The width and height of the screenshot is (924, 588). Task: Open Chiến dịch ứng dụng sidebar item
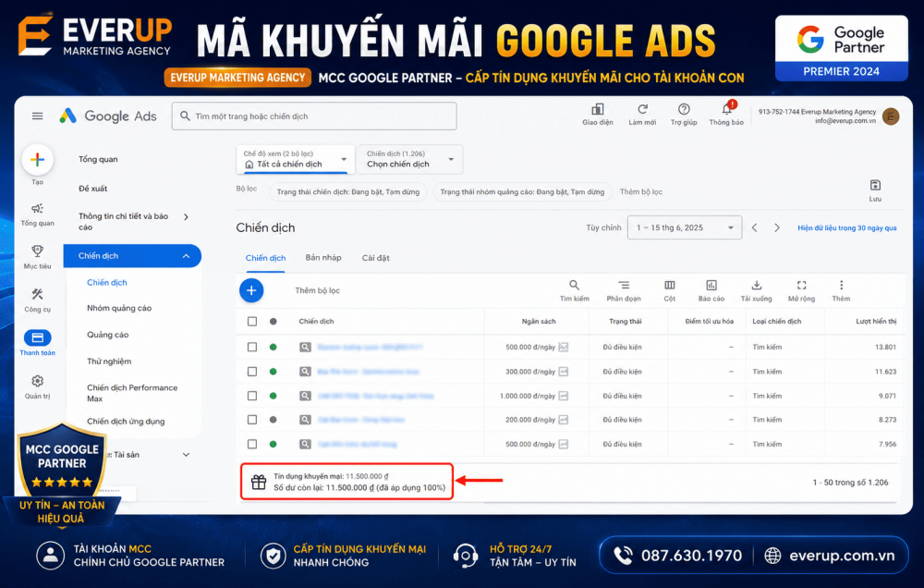click(x=126, y=421)
